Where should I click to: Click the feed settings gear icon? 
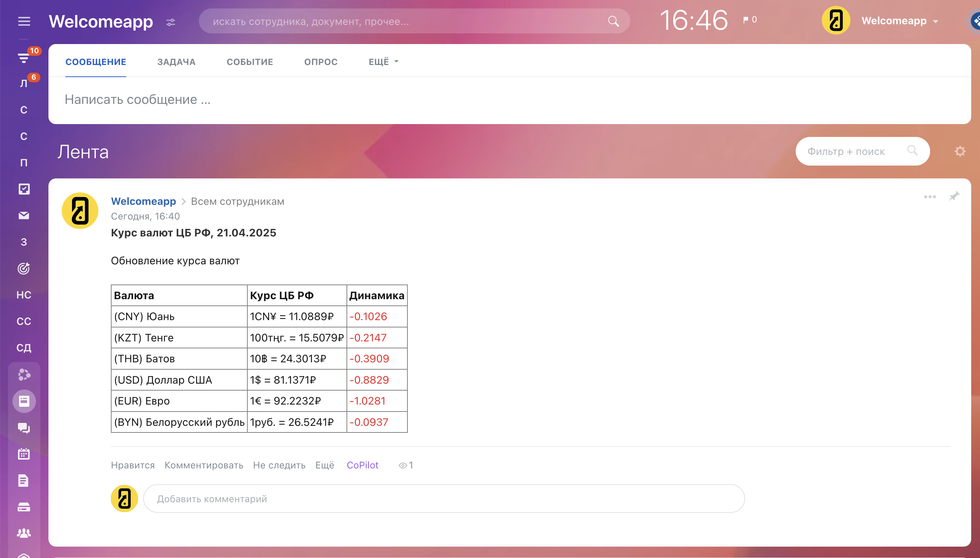click(x=960, y=151)
